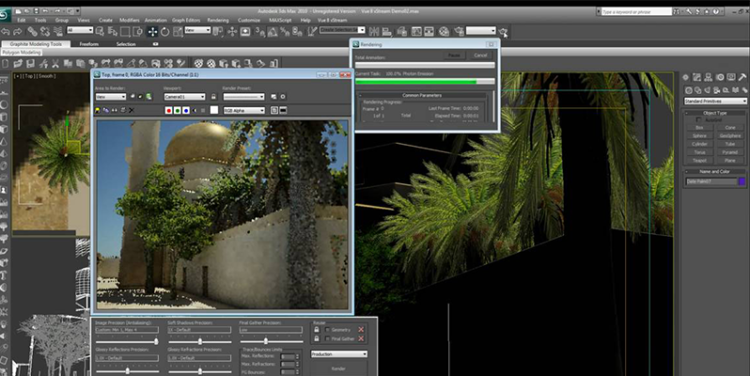This screenshot has height=376, width=750.
Task: Click the Redo arrow in main toolbar
Action: pos(18,32)
